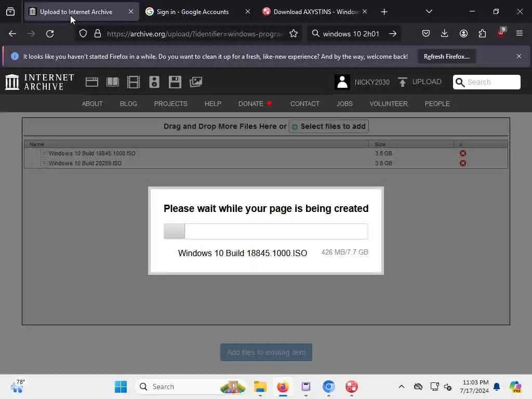The height and width of the screenshot is (399, 532).
Task: Open the ABOUT menu item
Action: click(x=92, y=104)
